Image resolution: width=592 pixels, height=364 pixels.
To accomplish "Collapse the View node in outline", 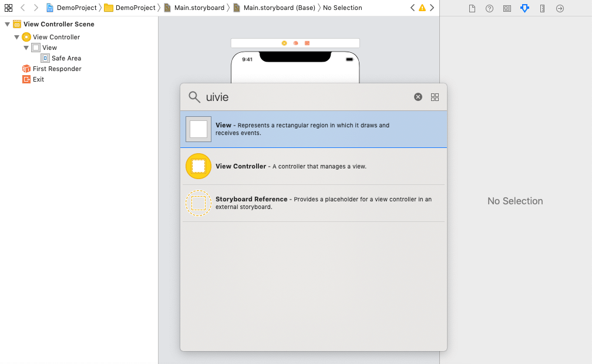I will coord(26,48).
